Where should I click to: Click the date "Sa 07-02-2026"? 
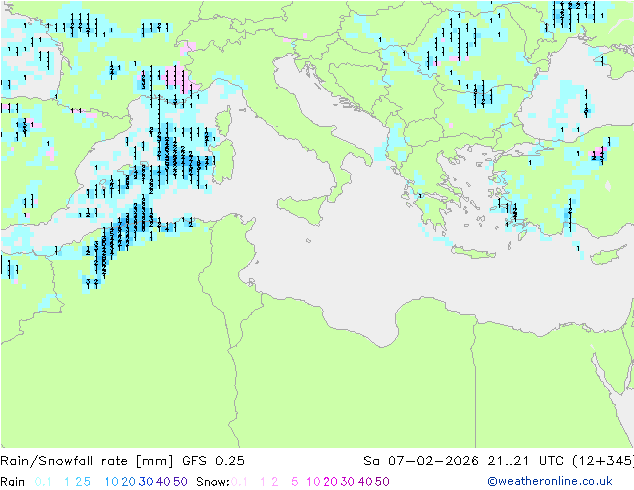421,461
